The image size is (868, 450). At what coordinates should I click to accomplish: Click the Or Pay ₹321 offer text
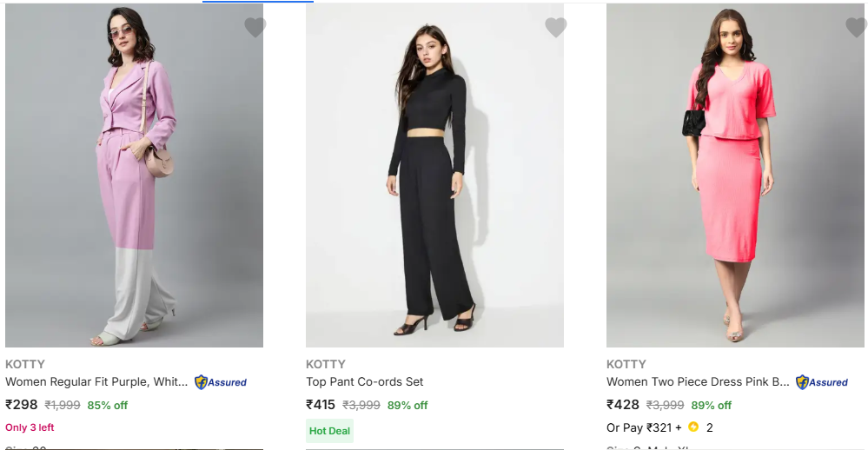[x=644, y=427]
